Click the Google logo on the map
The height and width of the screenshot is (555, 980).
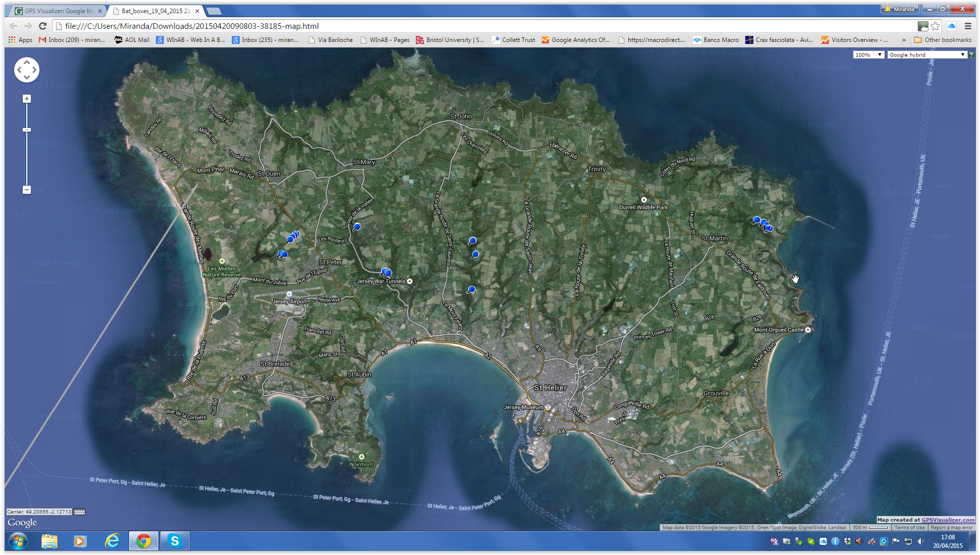(22, 522)
